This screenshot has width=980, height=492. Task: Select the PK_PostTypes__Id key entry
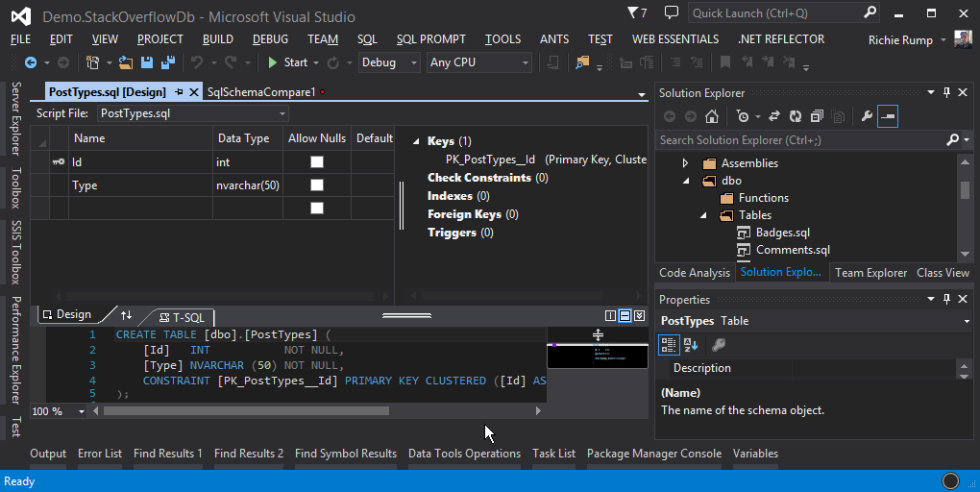490,160
